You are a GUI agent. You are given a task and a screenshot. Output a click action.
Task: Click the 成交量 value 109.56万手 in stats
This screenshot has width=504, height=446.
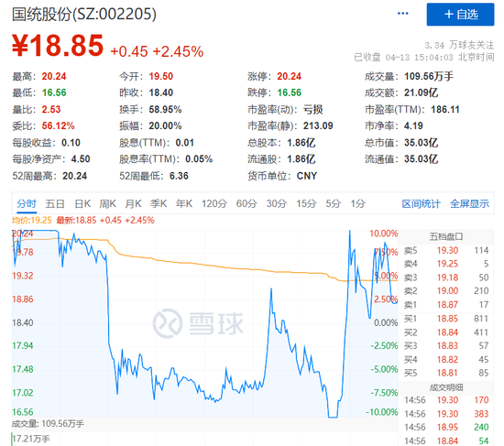pyautogui.click(x=429, y=77)
